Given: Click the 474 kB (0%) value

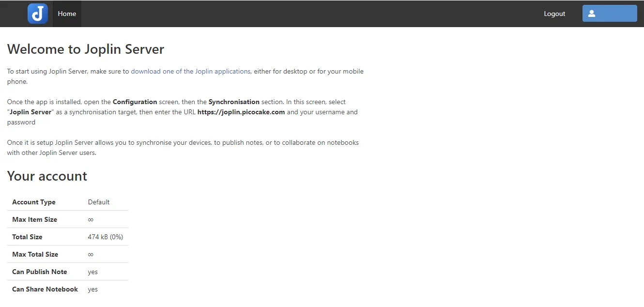Looking at the screenshot, I should point(106,237).
